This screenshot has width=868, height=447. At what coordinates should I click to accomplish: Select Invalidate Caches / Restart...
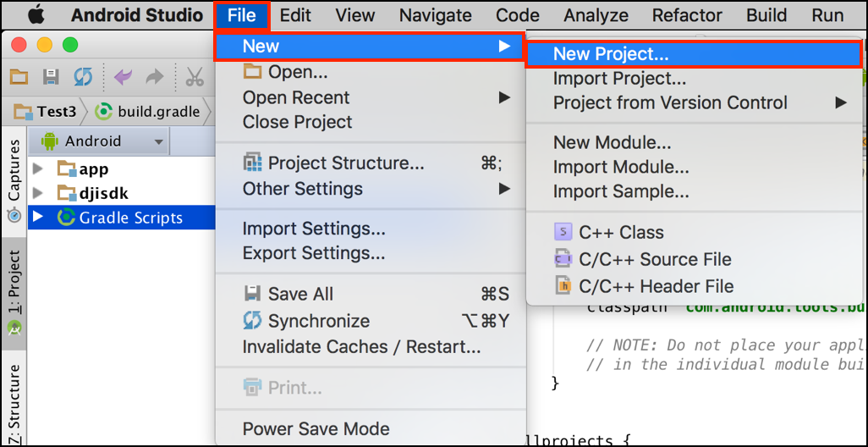(361, 347)
